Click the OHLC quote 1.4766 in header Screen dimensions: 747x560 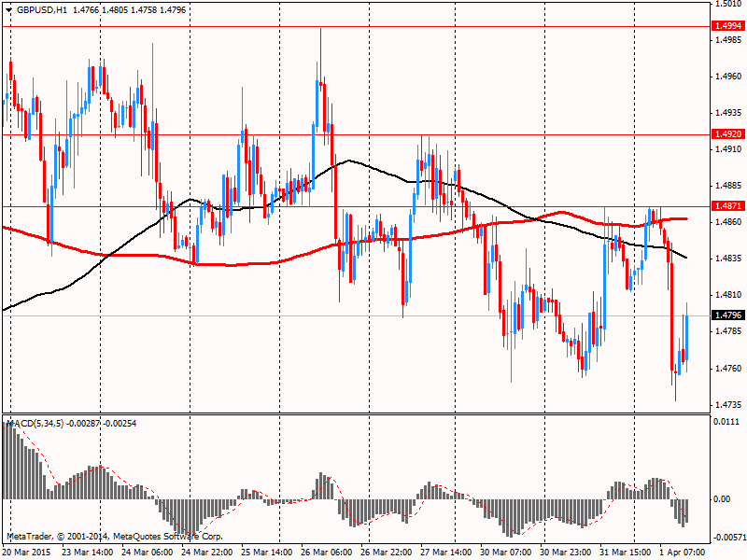pyautogui.click(x=86, y=10)
